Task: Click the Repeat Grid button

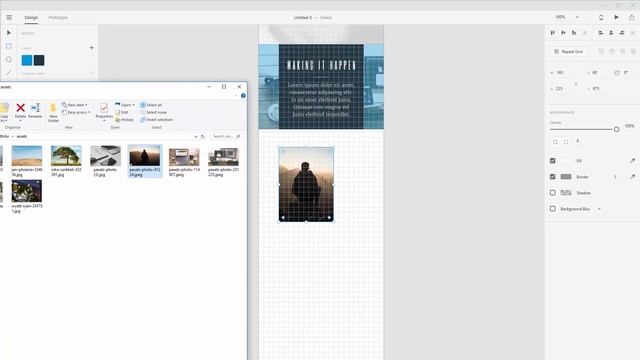Action: click(569, 51)
